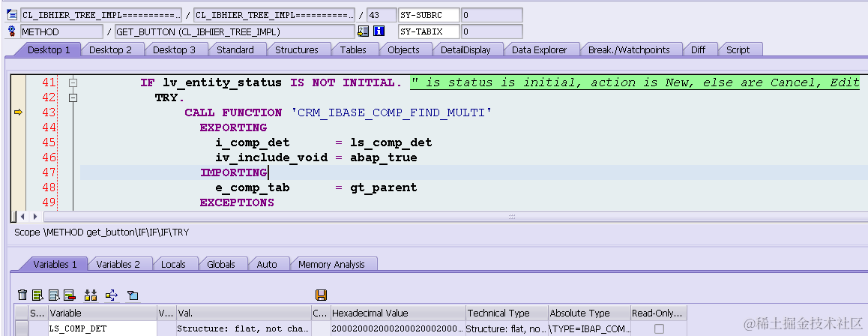868x336 pixels.
Task: Click the Read-Only column header
Action: point(659,313)
